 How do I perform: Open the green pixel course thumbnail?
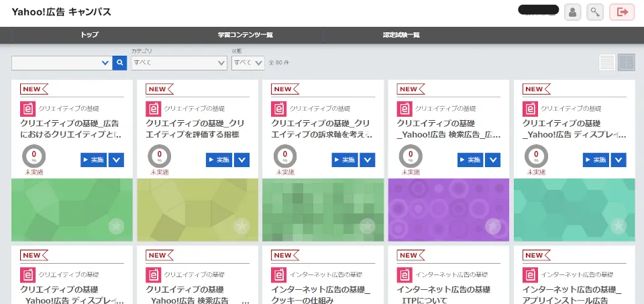323,210
